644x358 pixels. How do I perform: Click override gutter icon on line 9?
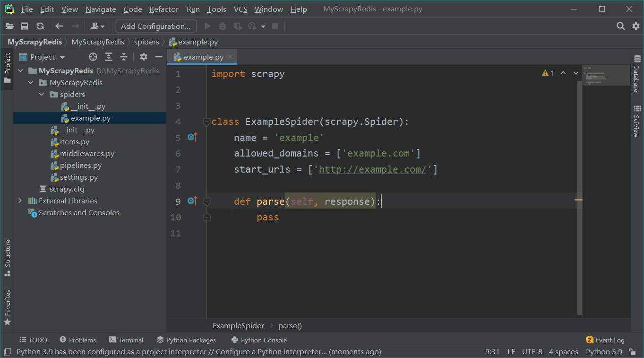192,201
